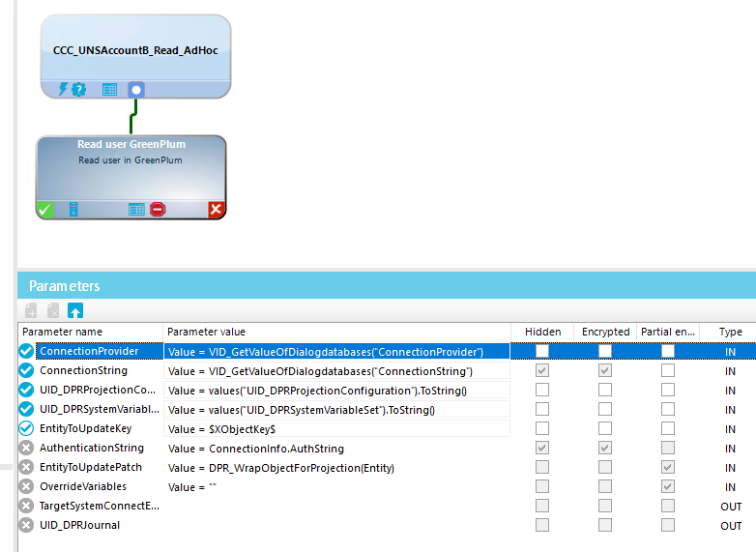Click the blue up-arrow toolbar icon

pos(75,310)
